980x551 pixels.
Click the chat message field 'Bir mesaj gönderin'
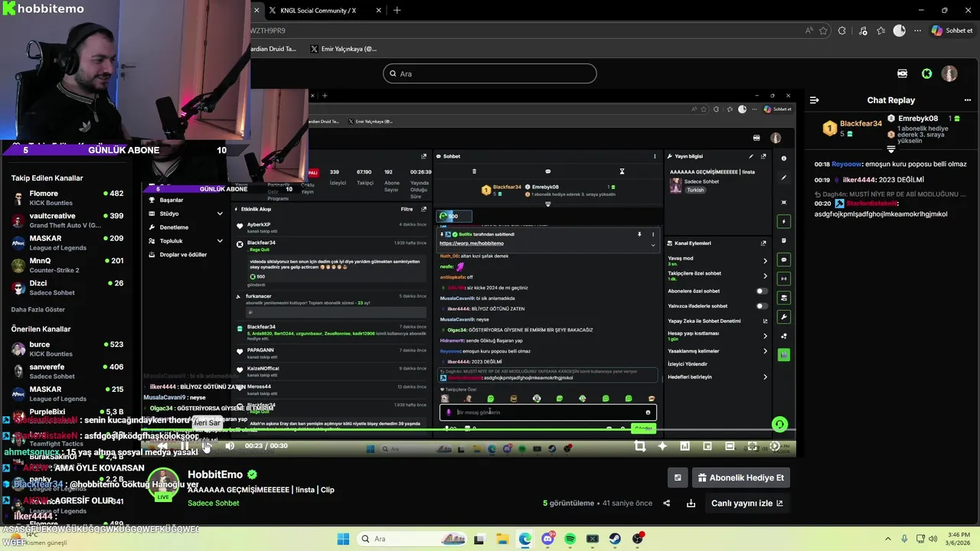548,412
